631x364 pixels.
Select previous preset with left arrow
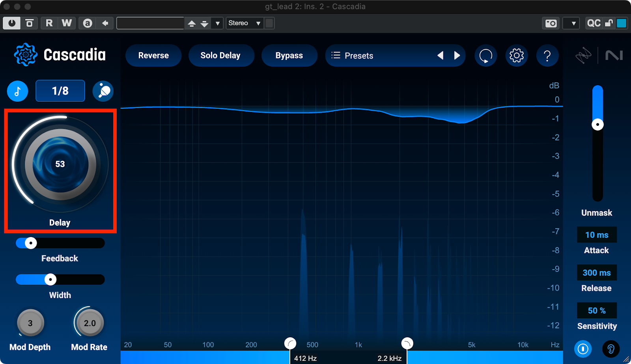[441, 56]
